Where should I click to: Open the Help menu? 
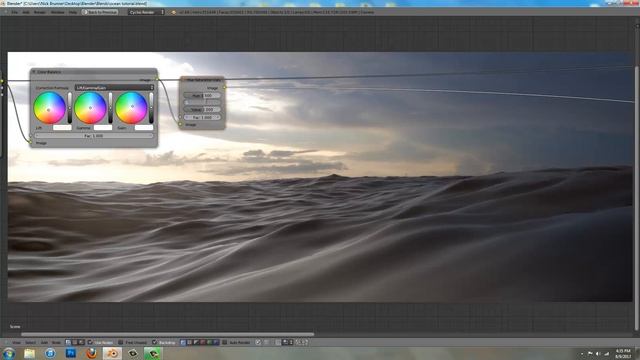pos(73,12)
